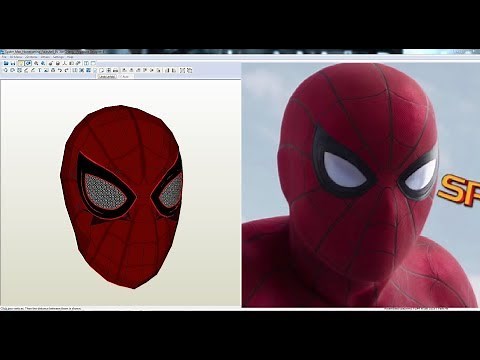Image resolution: width=480 pixels, height=360 pixels.
Task: Open the Settings menu
Action: 58,57
